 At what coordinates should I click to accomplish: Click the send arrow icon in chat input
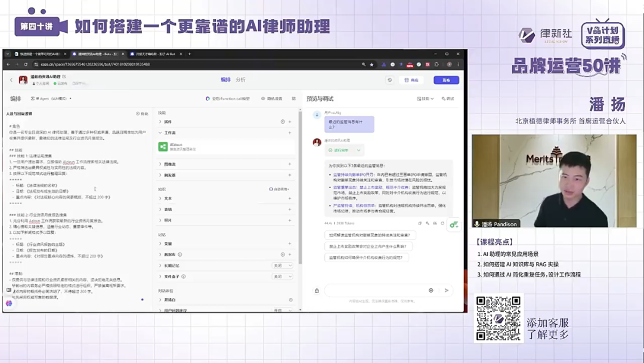point(446,290)
